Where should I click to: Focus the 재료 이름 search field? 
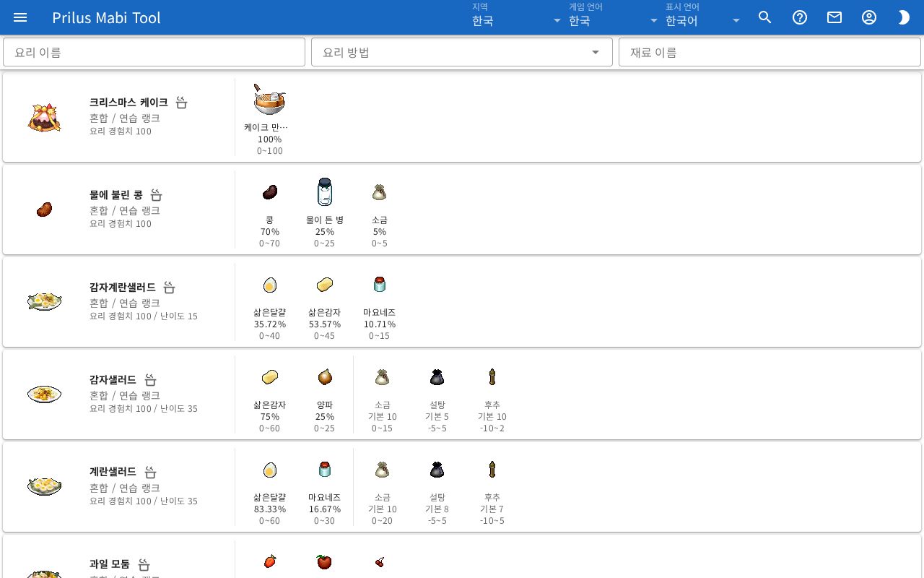coord(770,52)
